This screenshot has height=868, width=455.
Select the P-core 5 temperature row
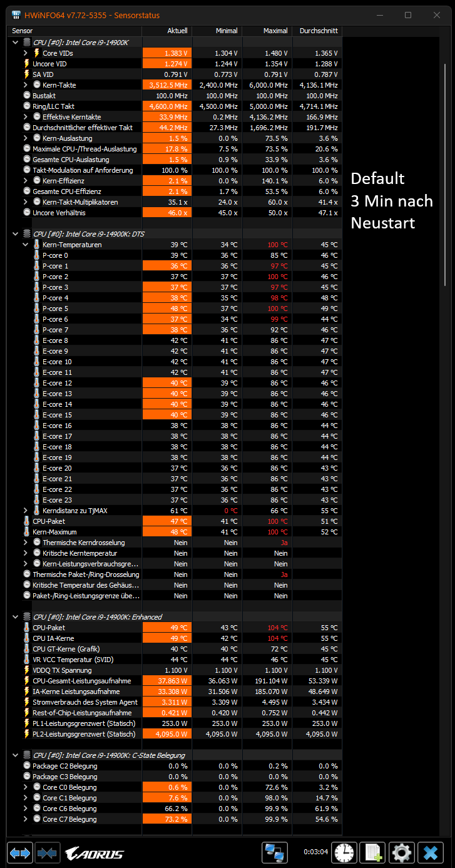(x=175, y=309)
